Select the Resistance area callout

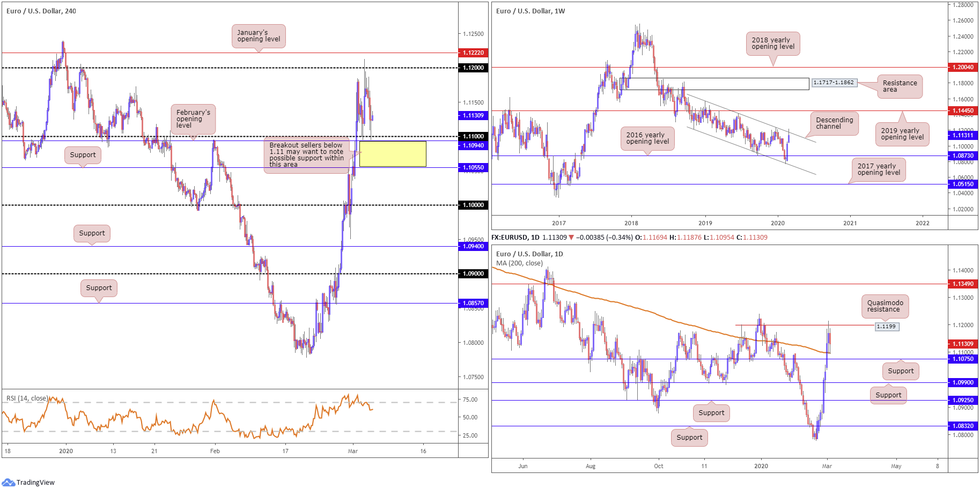point(900,86)
